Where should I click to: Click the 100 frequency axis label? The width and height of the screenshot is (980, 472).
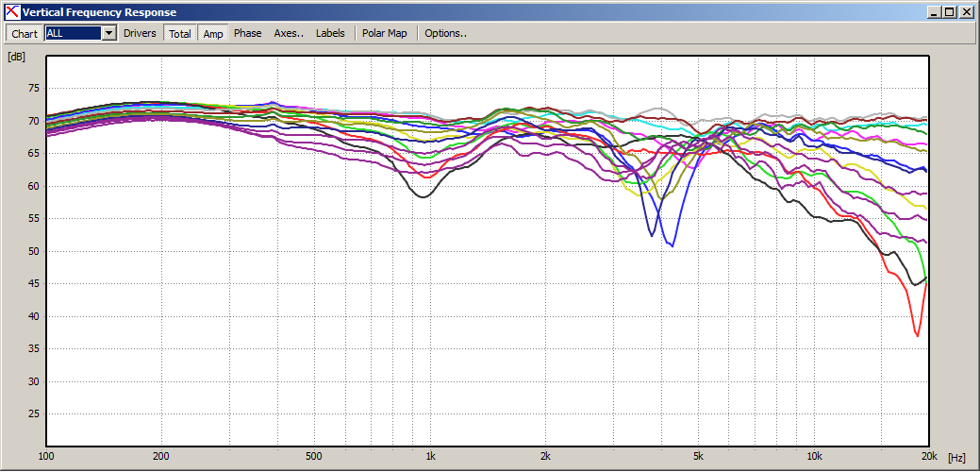[46, 455]
